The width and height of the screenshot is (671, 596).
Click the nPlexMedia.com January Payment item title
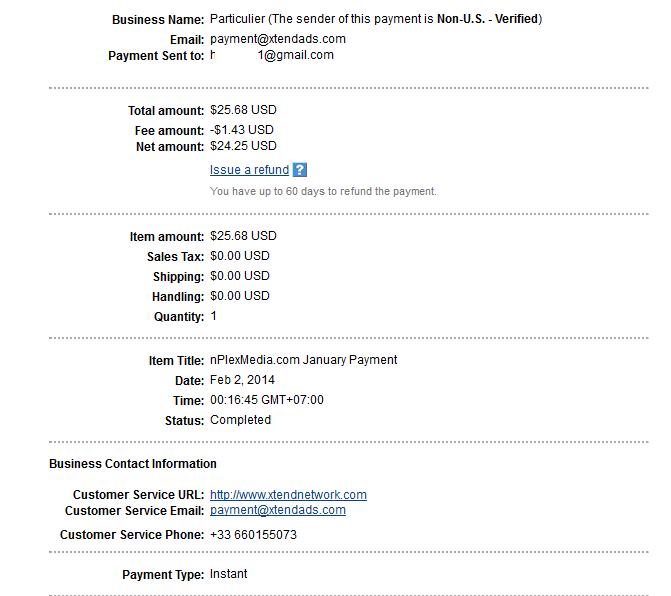click(303, 360)
